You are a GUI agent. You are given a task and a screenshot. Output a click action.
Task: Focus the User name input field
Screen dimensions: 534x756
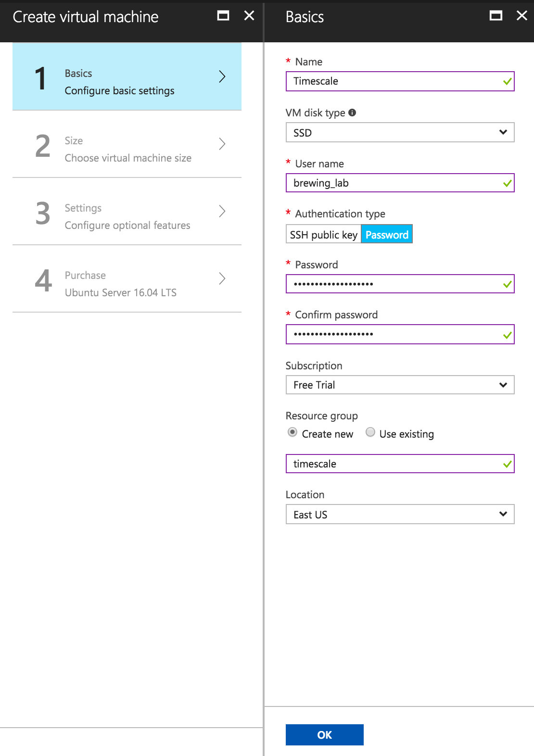pyautogui.click(x=394, y=183)
